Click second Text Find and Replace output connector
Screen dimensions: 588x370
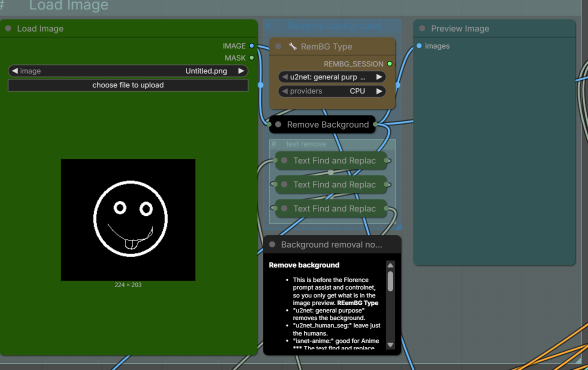tap(387, 184)
